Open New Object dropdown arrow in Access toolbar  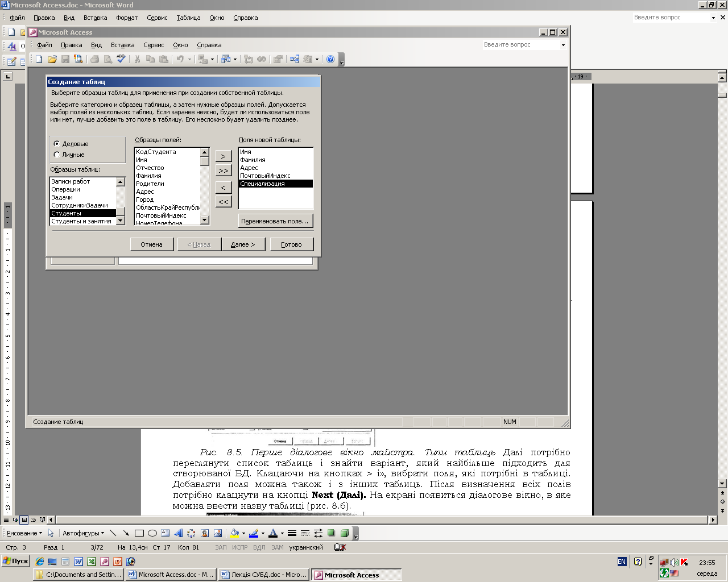click(317, 59)
